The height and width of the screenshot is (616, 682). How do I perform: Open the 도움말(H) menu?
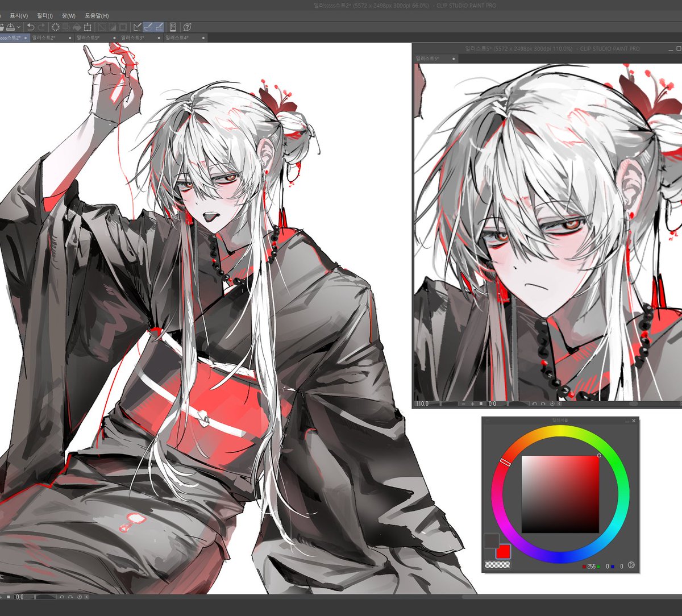(97, 15)
